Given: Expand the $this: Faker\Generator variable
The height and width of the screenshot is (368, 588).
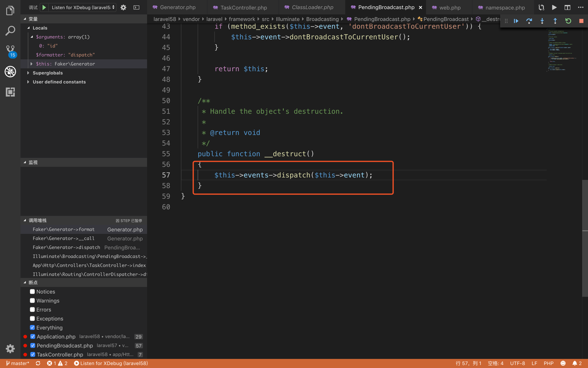Looking at the screenshot, I should (31, 63).
